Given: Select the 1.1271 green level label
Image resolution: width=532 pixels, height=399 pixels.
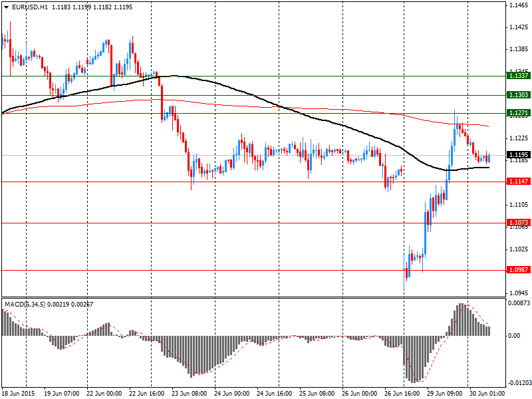Looking at the screenshot, I should [518, 112].
